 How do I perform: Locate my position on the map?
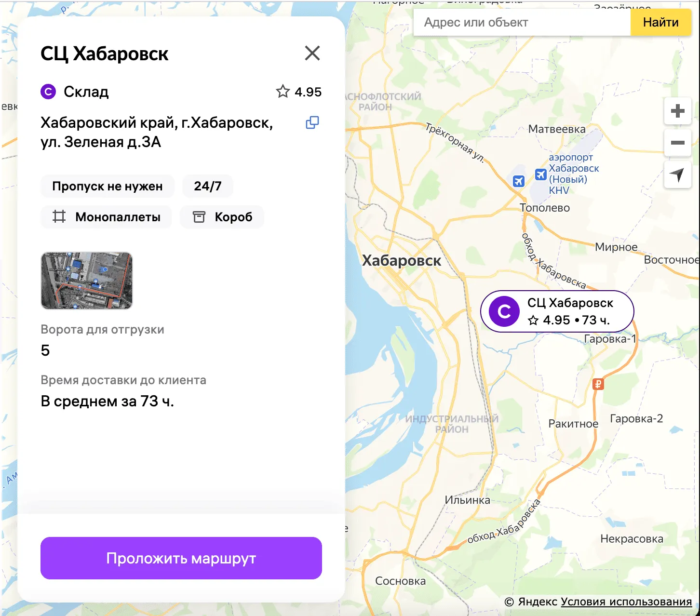(677, 174)
